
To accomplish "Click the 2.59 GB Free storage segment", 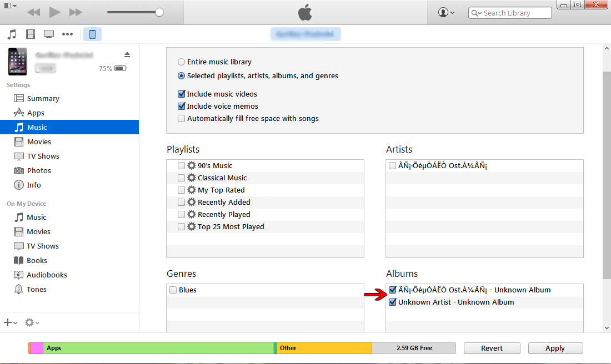I will [x=414, y=348].
